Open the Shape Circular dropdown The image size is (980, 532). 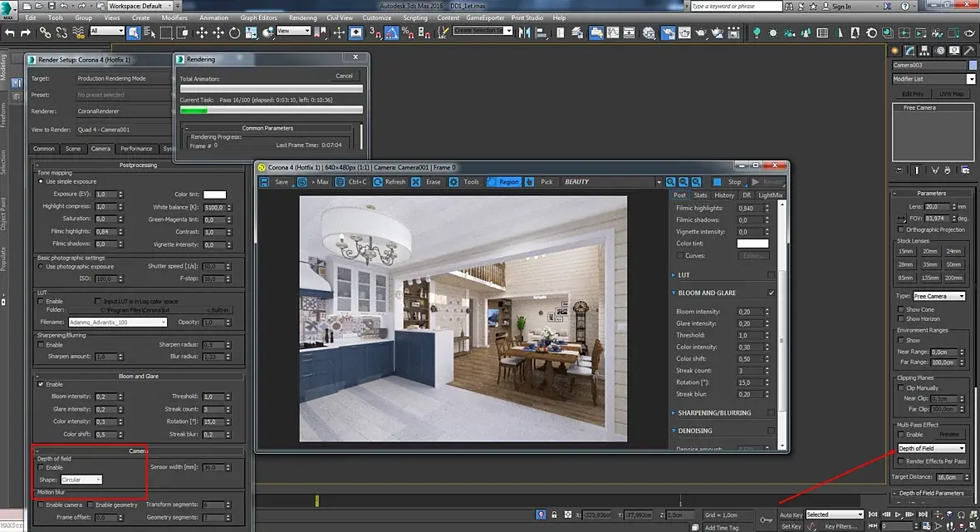81,480
